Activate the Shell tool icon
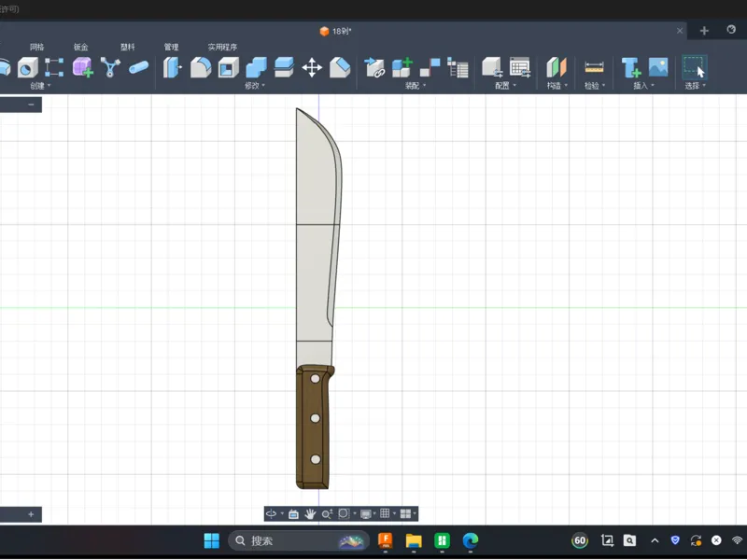The height and width of the screenshot is (560, 747). coord(228,67)
